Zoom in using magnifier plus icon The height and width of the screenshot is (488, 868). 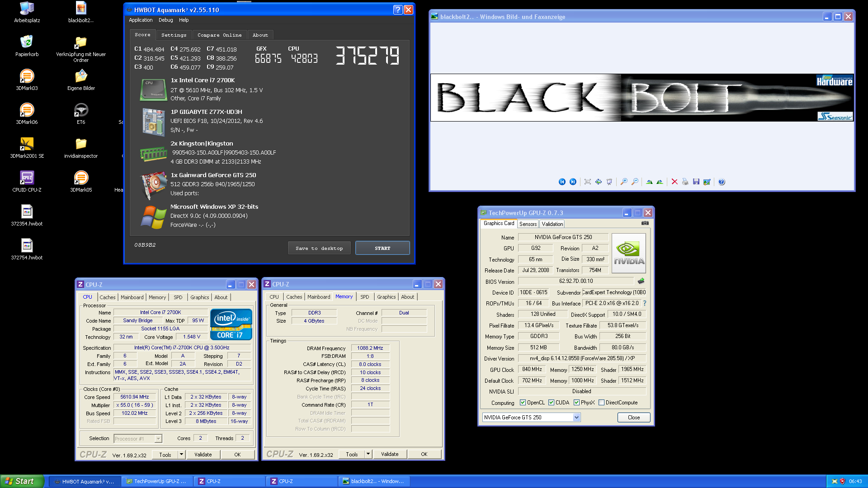[x=624, y=182]
